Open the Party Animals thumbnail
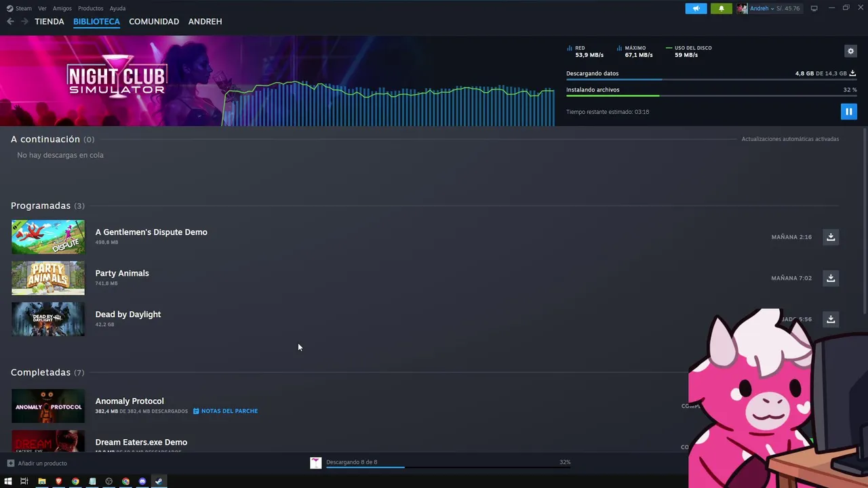Screen dimensions: 868x488 pos(48,278)
